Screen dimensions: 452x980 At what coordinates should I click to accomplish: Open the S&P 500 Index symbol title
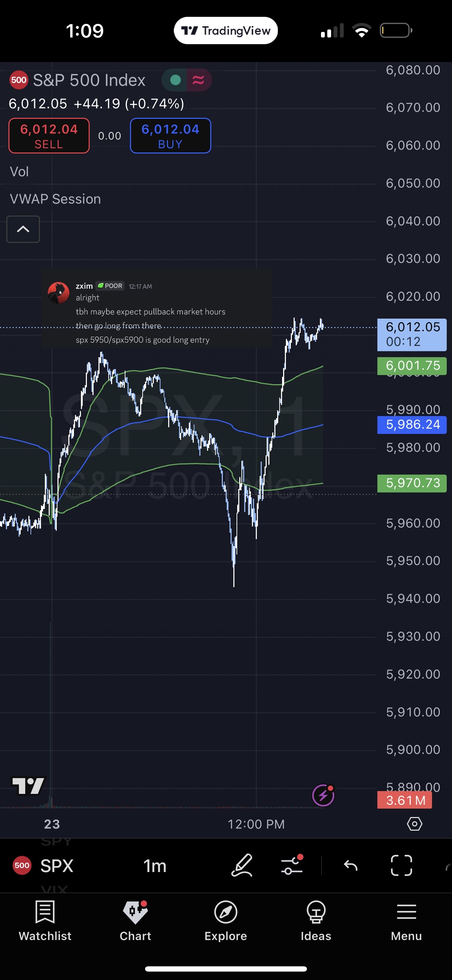click(x=89, y=80)
